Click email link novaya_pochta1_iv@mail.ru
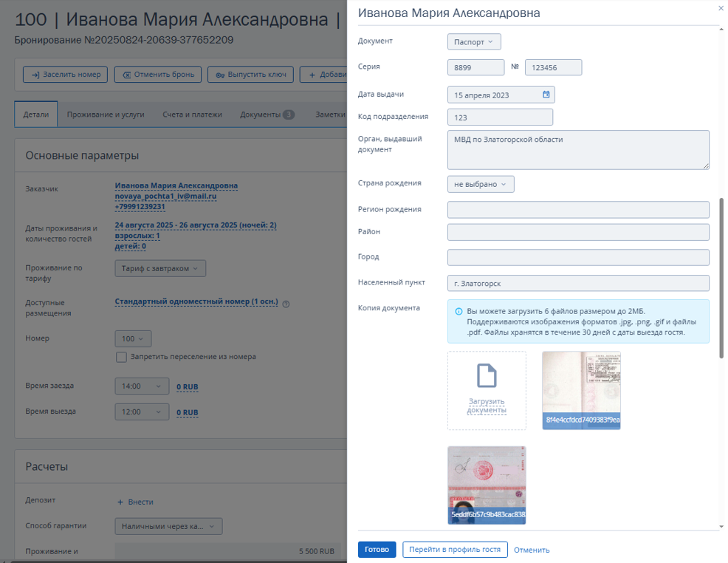Image resolution: width=728 pixels, height=563 pixels. click(165, 196)
